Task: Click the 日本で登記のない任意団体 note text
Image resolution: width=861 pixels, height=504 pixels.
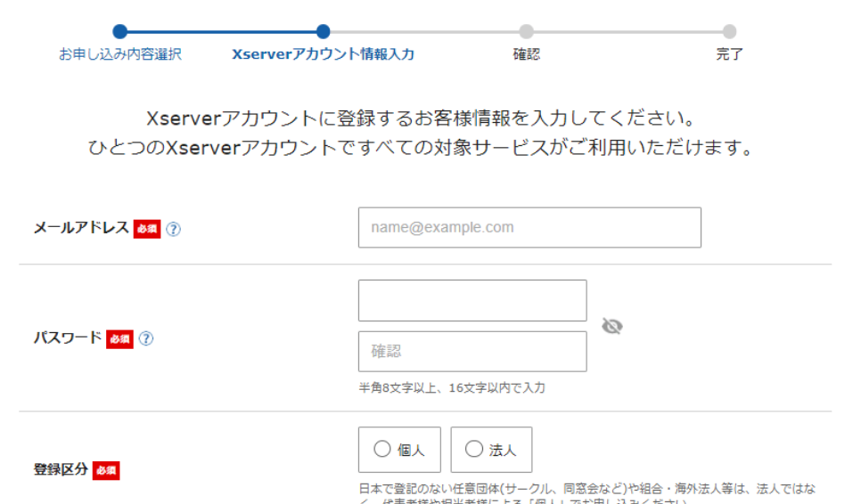Action: (x=586, y=493)
